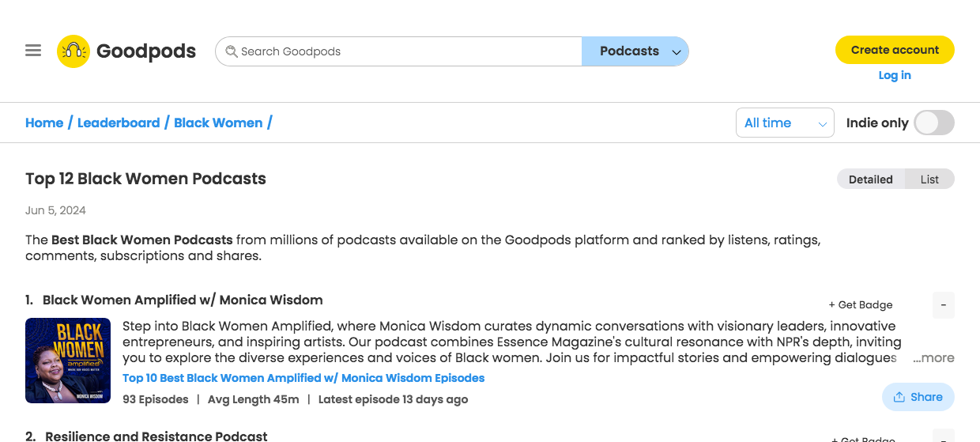
Task: Click the Goodpods wordmark text
Action: click(146, 51)
